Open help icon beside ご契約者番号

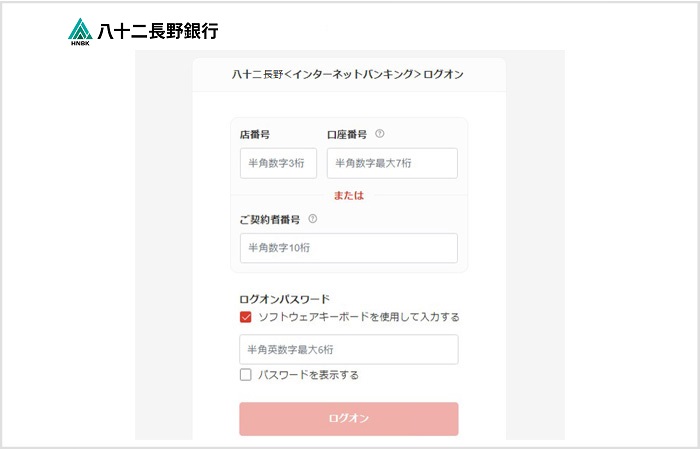[313, 219]
